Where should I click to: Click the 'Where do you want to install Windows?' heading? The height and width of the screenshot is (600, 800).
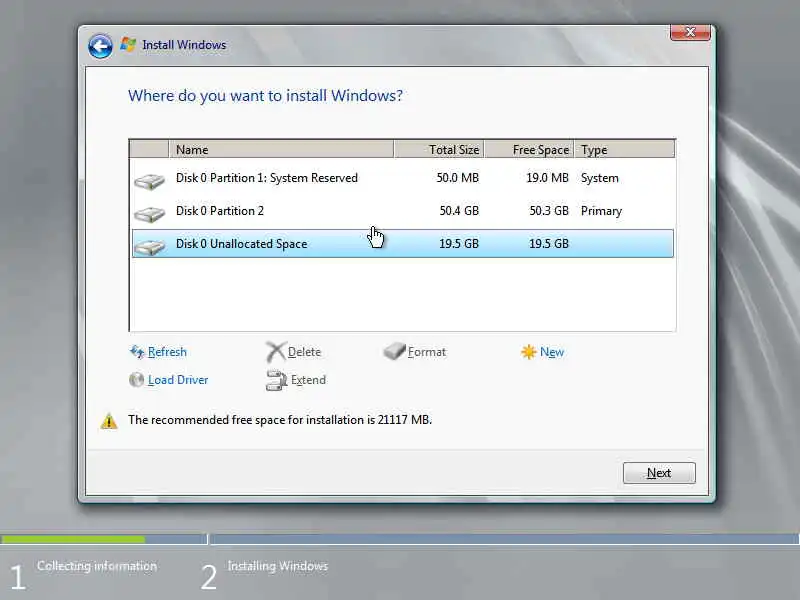(265, 96)
